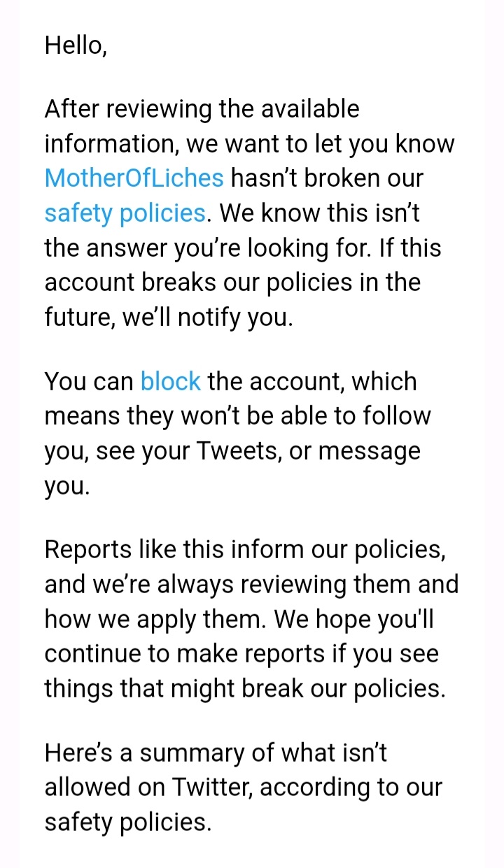The width and height of the screenshot is (504, 868).
Task: Select "continue to make reports if you see"
Action: pos(241,653)
